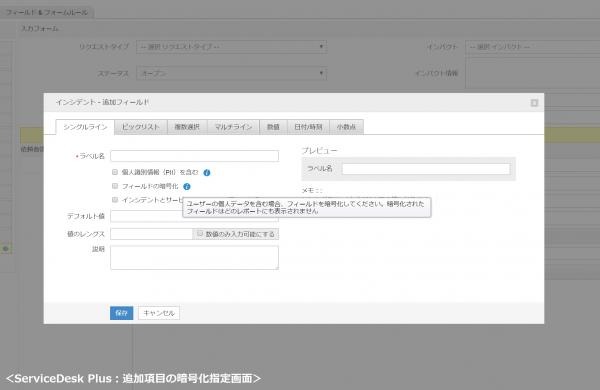Go to the 小数点 tab
This screenshot has width=600, height=390.
pos(346,127)
